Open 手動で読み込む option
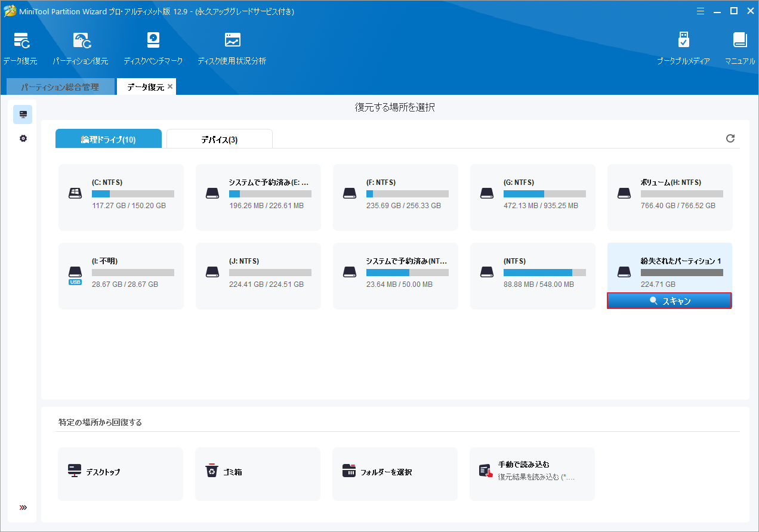The height and width of the screenshot is (532, 759). coord(532,474)
